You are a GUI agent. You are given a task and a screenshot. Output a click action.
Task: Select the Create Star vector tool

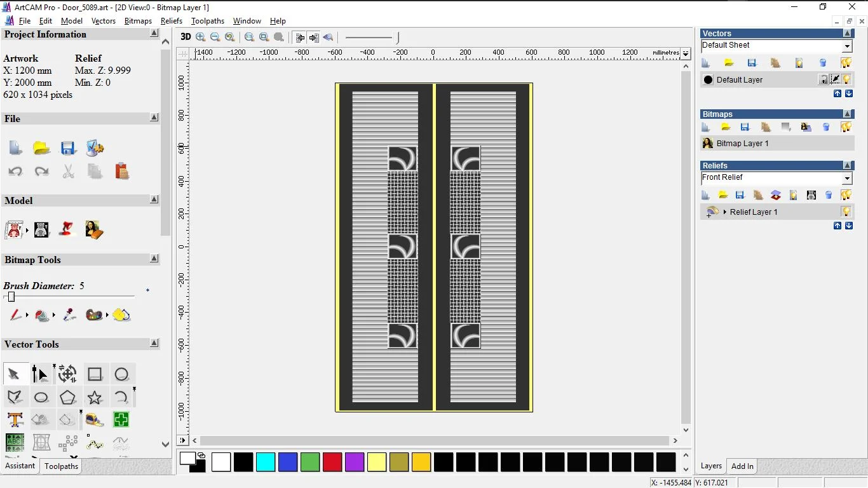point(95,398)
